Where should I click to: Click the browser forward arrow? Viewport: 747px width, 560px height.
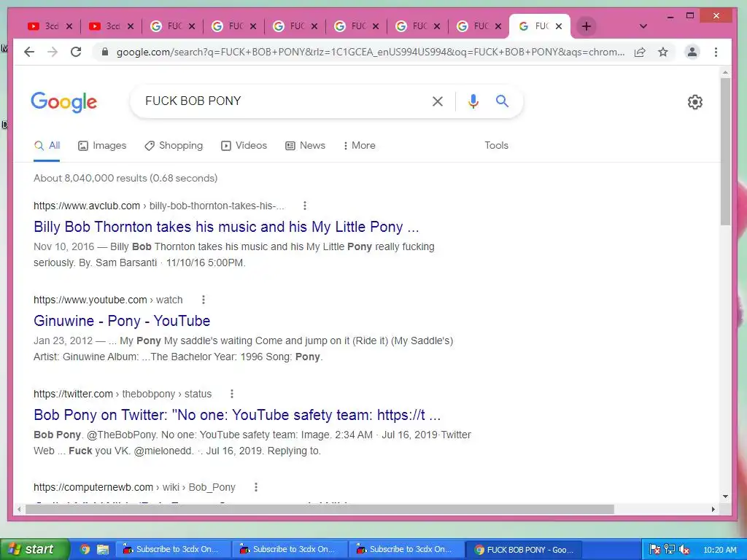[53, 52]
